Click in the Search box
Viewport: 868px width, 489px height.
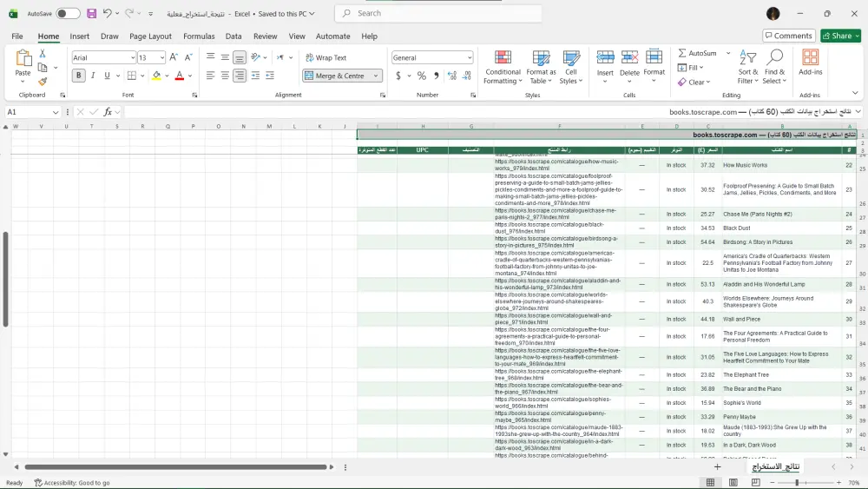click(x=438, y=13)
